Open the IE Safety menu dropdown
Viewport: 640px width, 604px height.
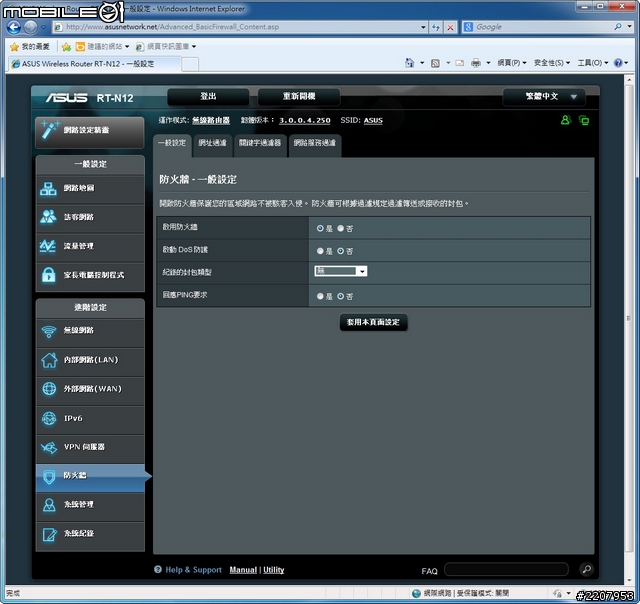tap(551, 63)
